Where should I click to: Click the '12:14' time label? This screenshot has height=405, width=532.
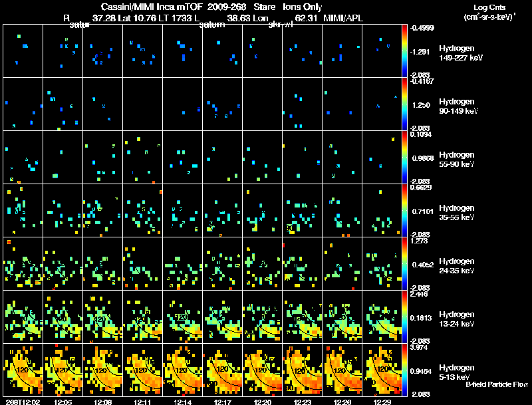tap(182, 402)
